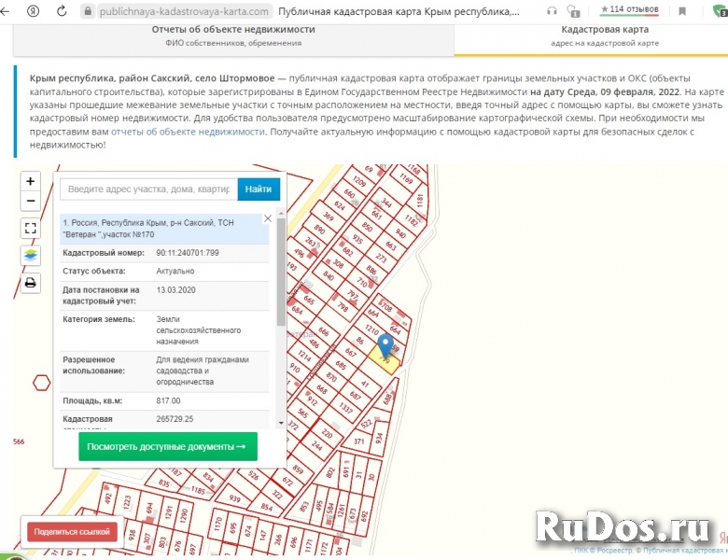Follow the отчеты об объекте недвижимости link

(x=189, y=133)
